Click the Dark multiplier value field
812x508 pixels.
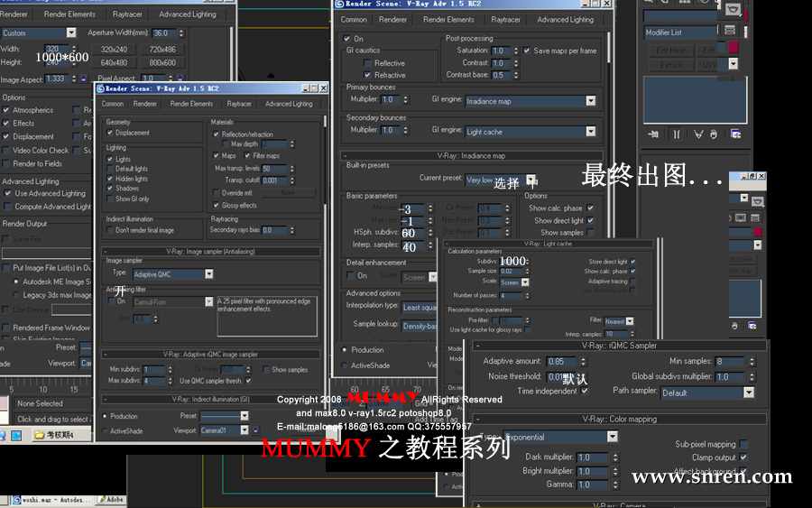tap(594, 457)
